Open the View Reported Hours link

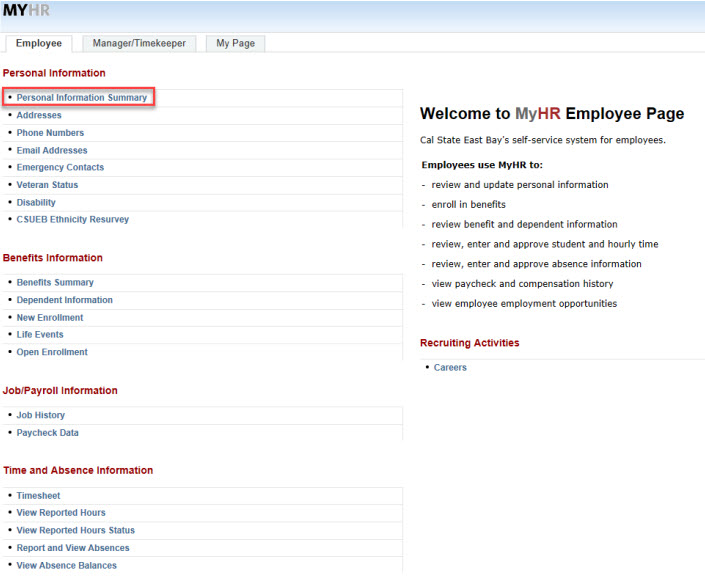coord(61,513)
